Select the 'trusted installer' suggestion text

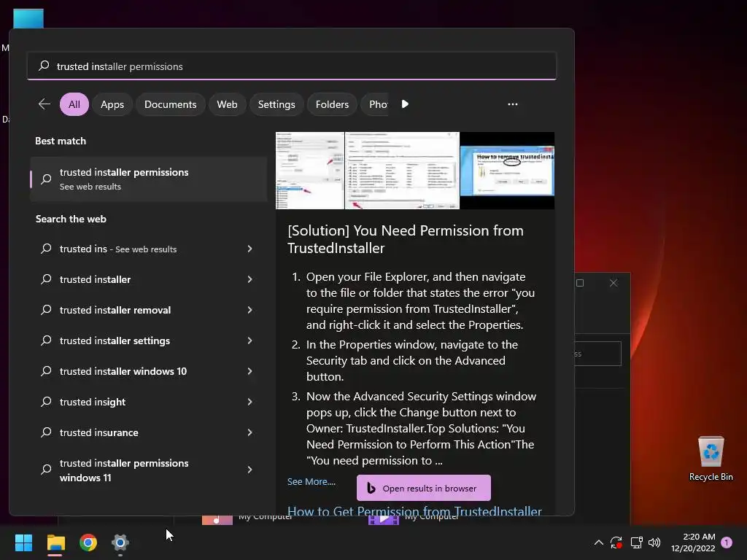tap(96, 279)
